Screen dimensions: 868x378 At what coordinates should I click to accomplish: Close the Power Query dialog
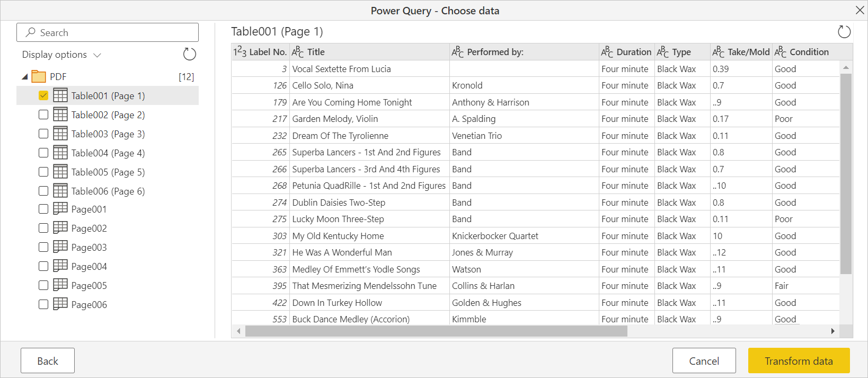(860, 10)
